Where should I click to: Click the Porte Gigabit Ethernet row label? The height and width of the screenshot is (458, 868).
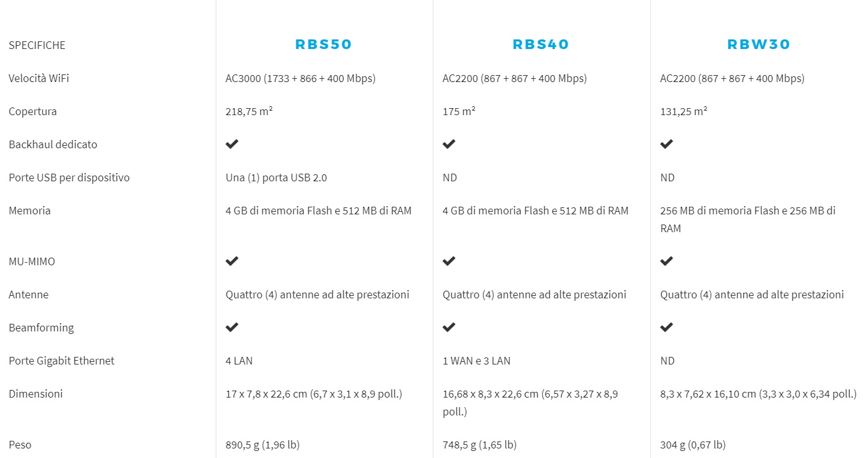pos(62,361)
